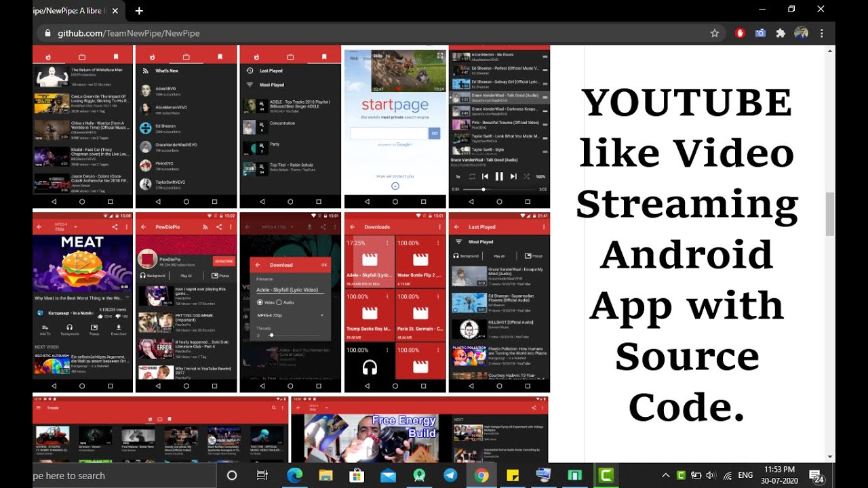Screen dimensions: 868x488
Task: Confirm OK in the Download dialog
Action: coord(324,265)
